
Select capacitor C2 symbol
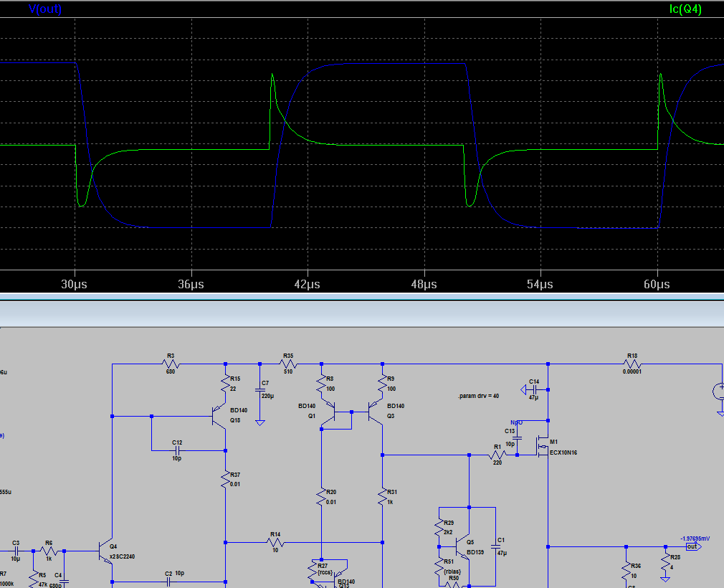[x=168, y=582]
